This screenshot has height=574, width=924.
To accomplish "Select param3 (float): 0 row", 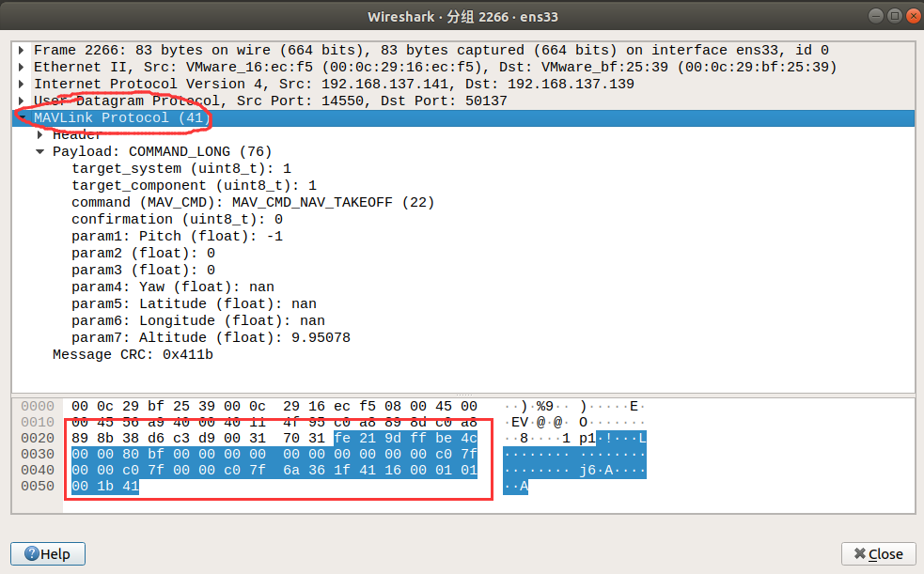I will pyautogui.click(x=143, y=271).
